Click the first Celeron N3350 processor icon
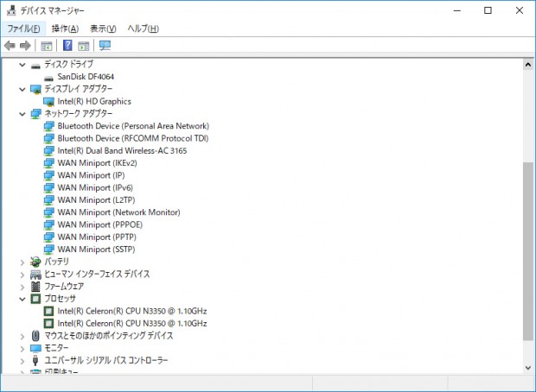536x392 pixels. (x=49, y=311)
